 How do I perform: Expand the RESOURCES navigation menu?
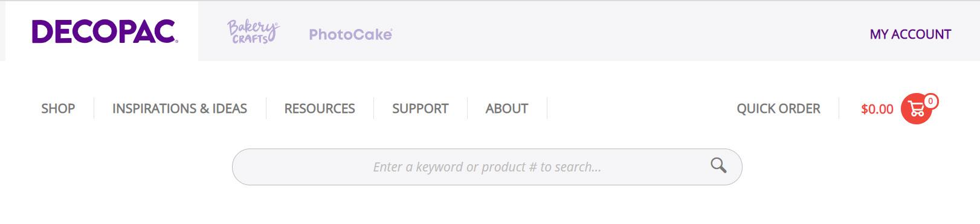pyautogui.click(x=320, y=109)
